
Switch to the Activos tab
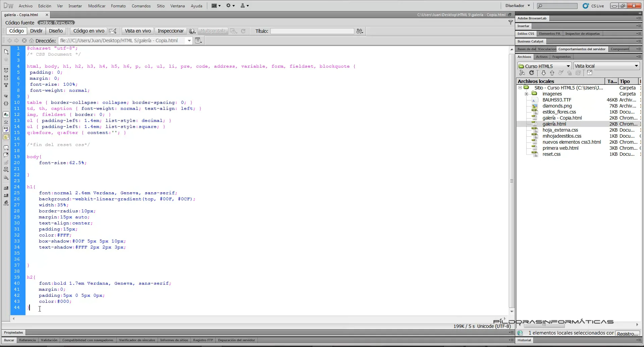(x=541, y=57)
